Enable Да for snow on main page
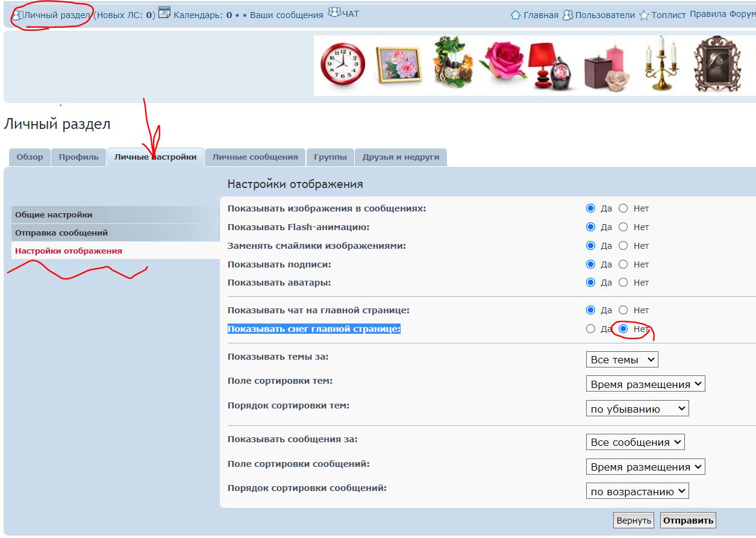Screen dimensions: 756x538 point(590,329)
